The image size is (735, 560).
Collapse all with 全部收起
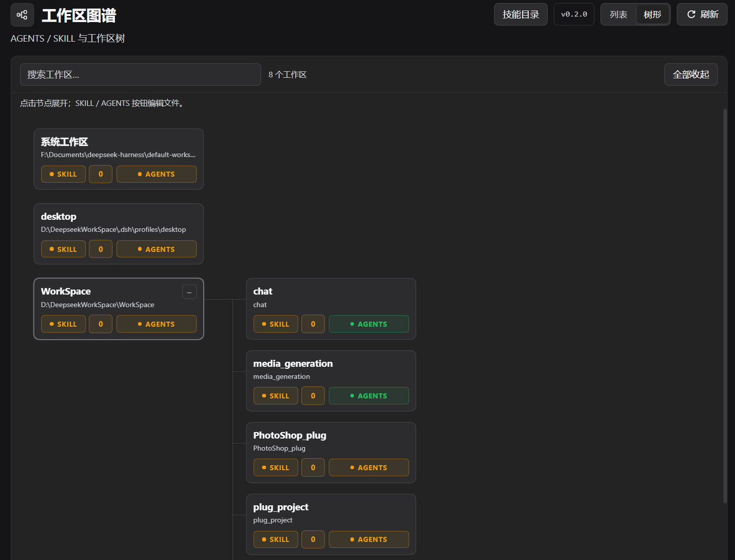pos(691,75)
